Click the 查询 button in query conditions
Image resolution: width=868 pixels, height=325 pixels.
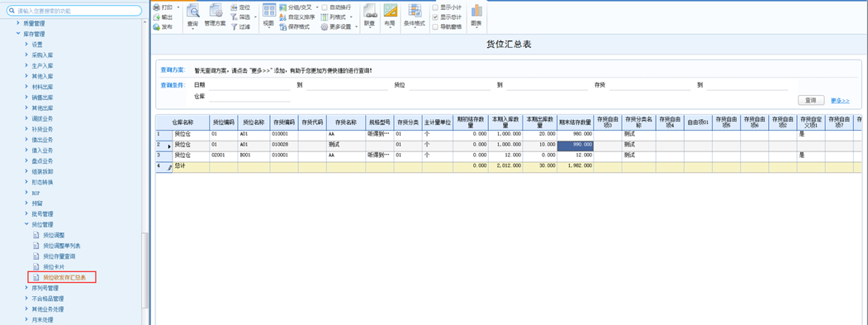click(x=811, y=100)
